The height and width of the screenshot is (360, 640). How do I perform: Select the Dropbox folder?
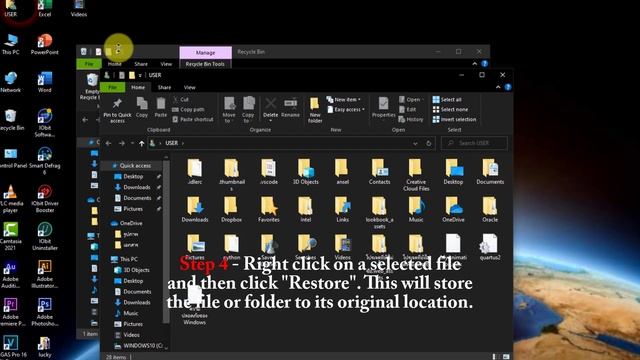pos(231,209)
